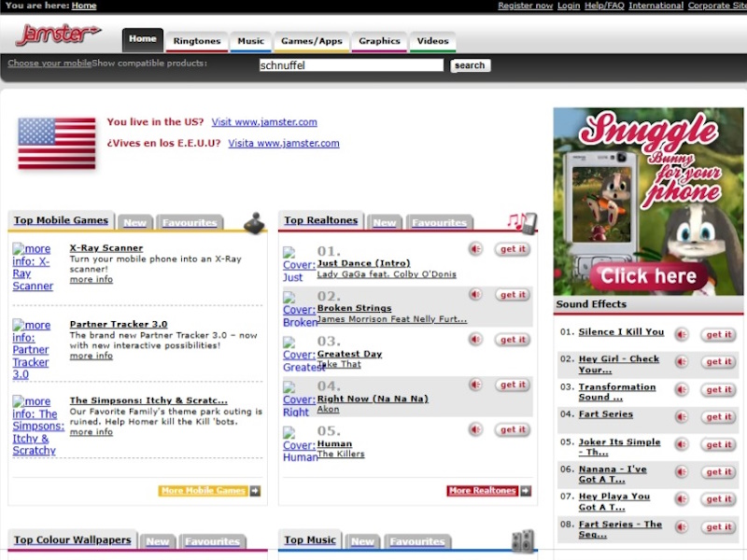Click the Jamster logo
The image size is (747, 560).
(x=58, y=35)
